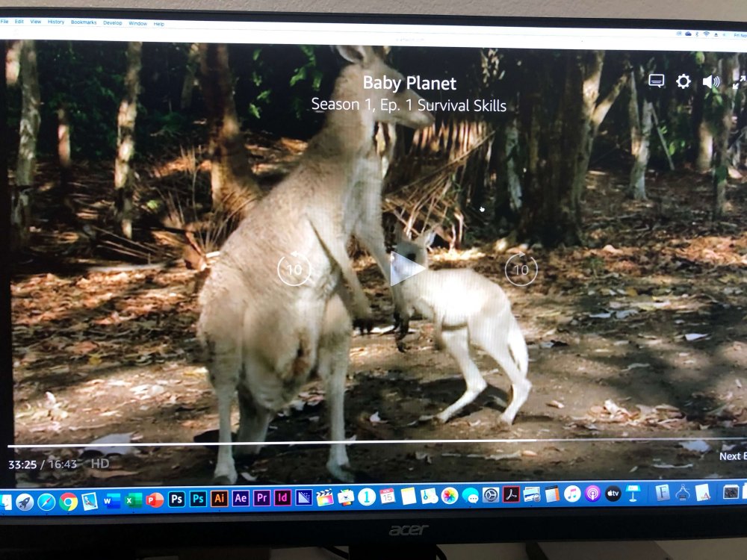Open the white-lettered Photoshop dock icon
747x560 pixels.
pyautogui.click(x=176, y=500)
